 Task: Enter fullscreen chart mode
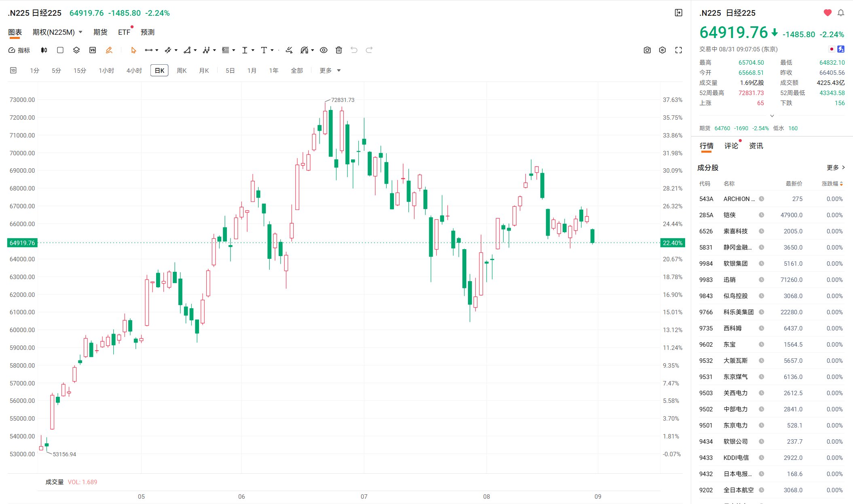click(x=679, y=50)
